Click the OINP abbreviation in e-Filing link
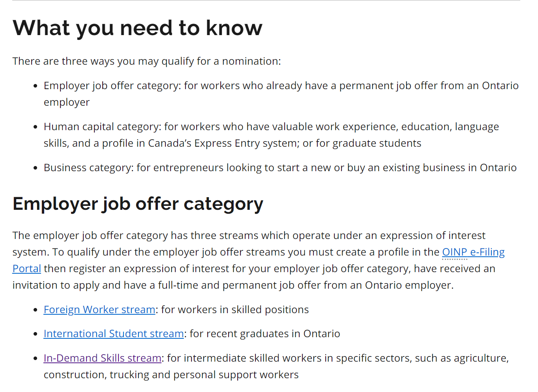Screen dimensions: 538x392 tap(455, 252)
